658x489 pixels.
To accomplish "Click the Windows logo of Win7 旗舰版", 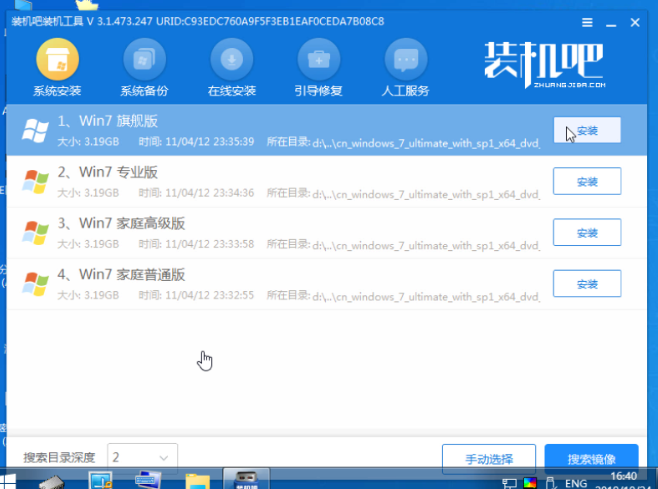I will pyautogui.click(x=35, y=131).
